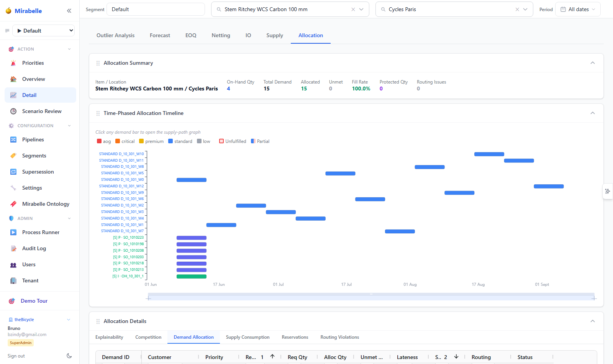The height and width of the screenshot is (364, 613).
Task: Toggle the premium legend item
Action: 151,141
